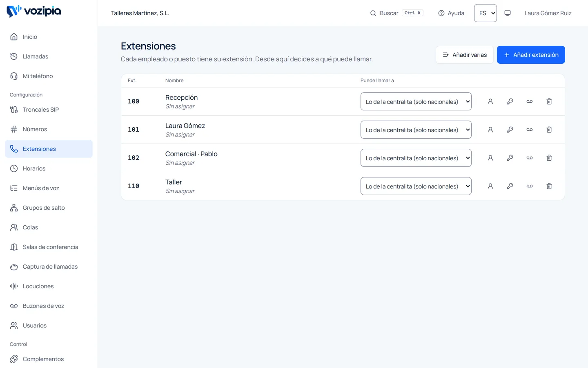This screenshot has height=368, width=588.
Task: Open Buzones de voz in the sidebar
Action: 49,306
